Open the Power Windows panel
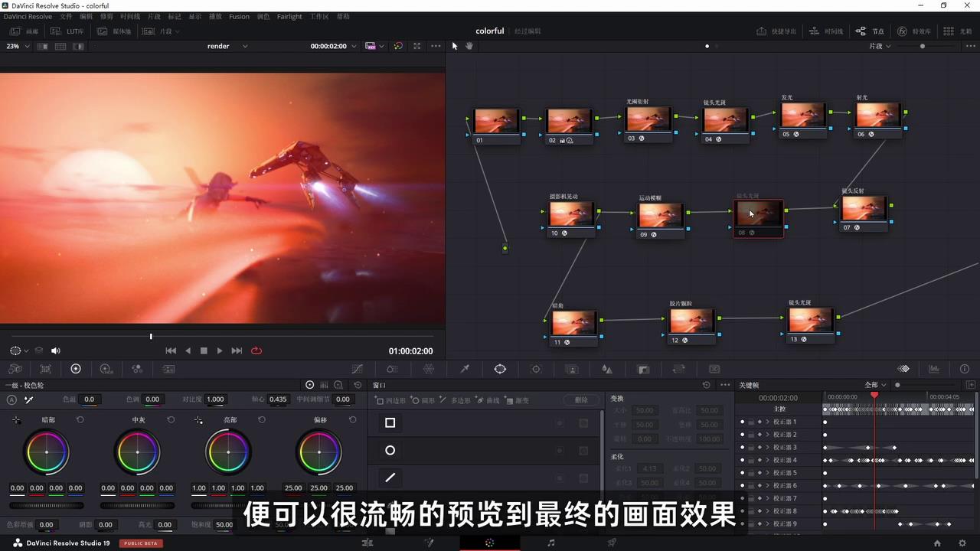980x551 pixels. (x=498, y=369)
